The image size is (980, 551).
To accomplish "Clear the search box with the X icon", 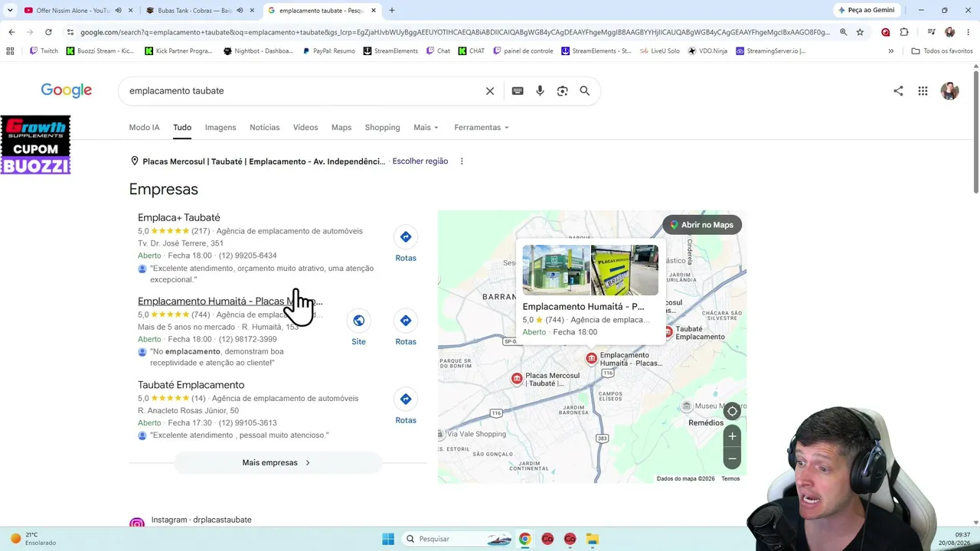I will point(490,91).
